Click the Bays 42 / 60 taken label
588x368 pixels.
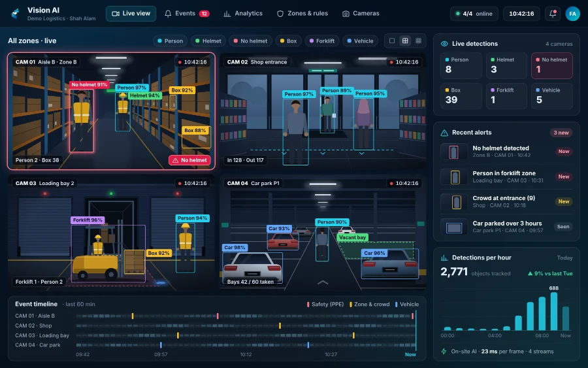(x=250, y=282)
